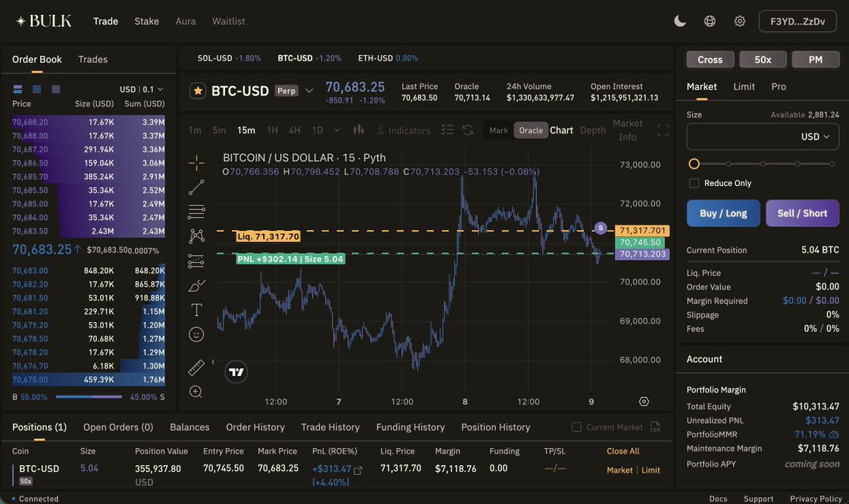Viewport: 849px width, 504px height.
Task: Open the emoji icons tool
Action: click(197, 334)
